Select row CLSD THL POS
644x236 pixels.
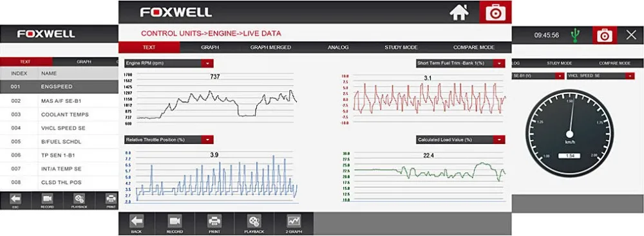pyautogui.click(x=59, y=182)
